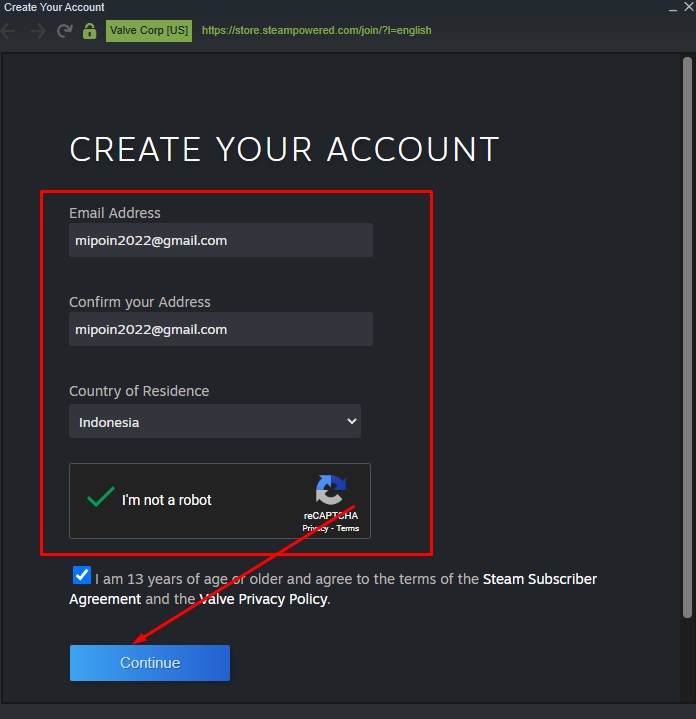Minimize the Create Your Account window

tap(671, 8)
